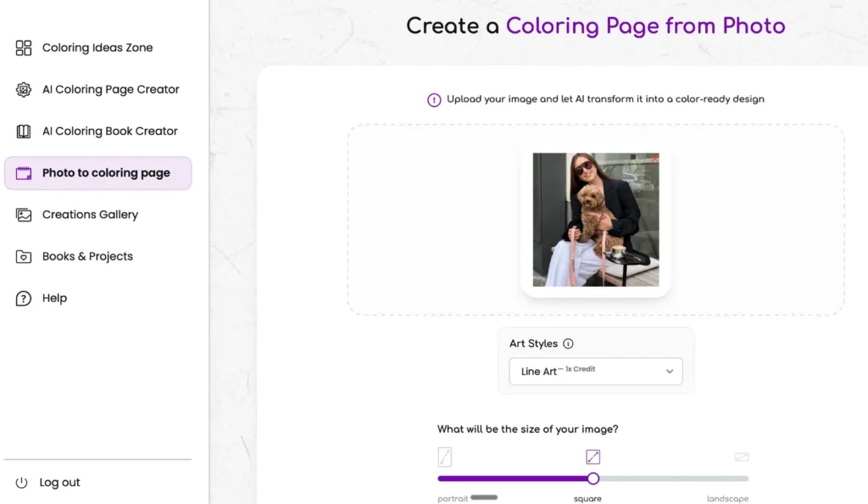Select the landscape orientation option
The height and width of the screenshot is (504, 868).
click(742, 456)
